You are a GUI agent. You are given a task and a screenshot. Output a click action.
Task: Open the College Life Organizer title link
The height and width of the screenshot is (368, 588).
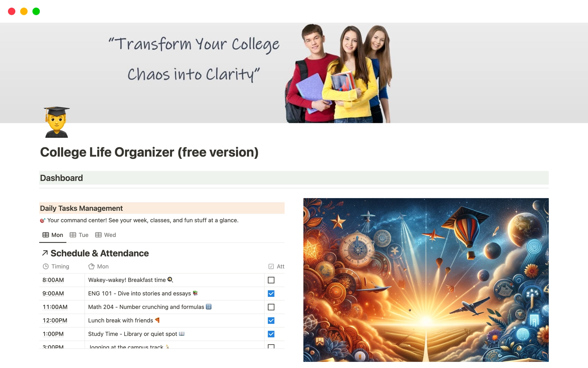coord(149,152)
